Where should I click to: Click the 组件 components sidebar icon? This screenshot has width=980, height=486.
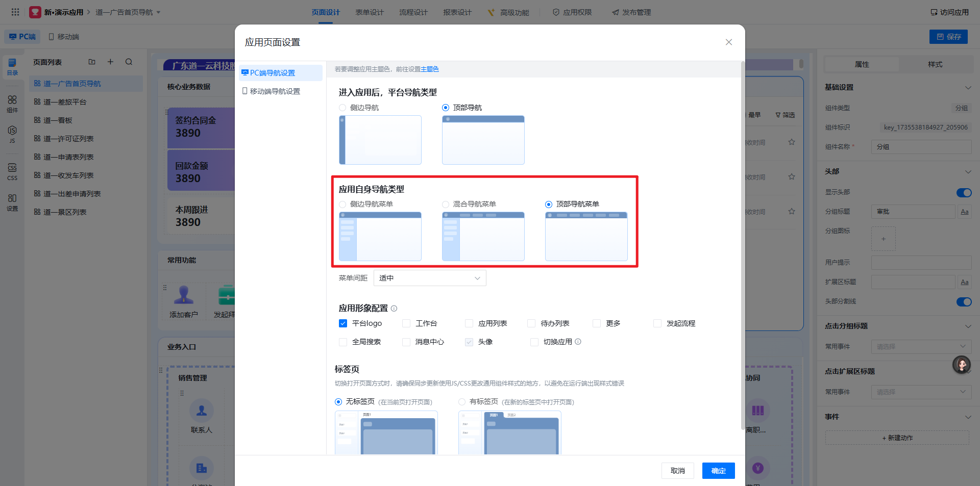[x=12, y=104]
